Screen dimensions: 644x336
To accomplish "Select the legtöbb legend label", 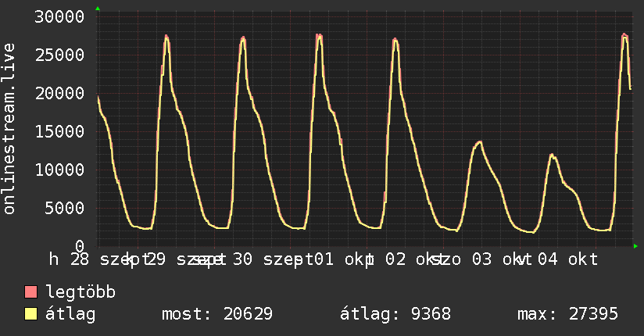I will (x=80, y=292).
